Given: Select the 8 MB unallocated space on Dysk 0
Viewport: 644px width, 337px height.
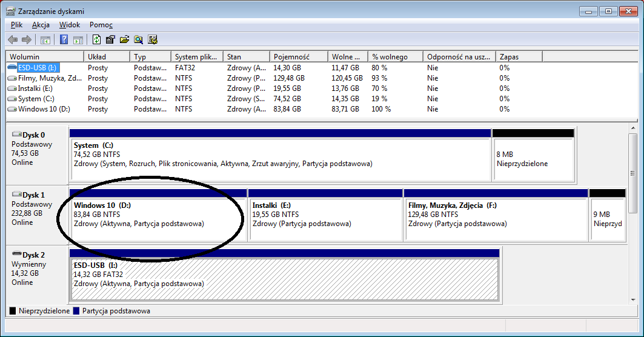Looking at the screenshot, I should pos(534,159).
